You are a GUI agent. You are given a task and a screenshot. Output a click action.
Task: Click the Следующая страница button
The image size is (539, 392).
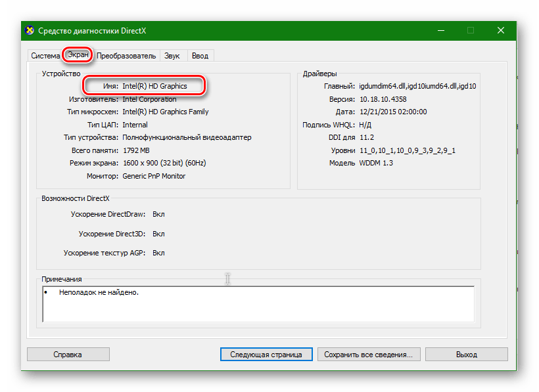(266, 354)
